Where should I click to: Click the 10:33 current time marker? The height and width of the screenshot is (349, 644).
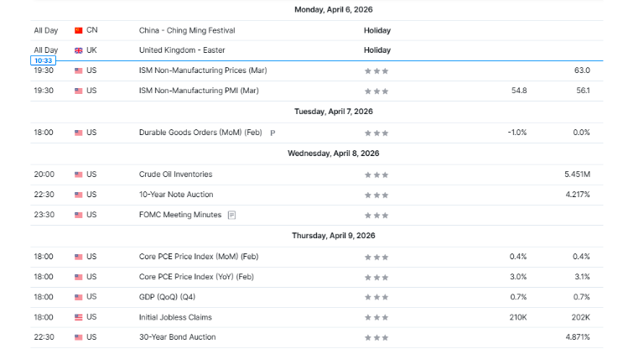pos(42,60)
